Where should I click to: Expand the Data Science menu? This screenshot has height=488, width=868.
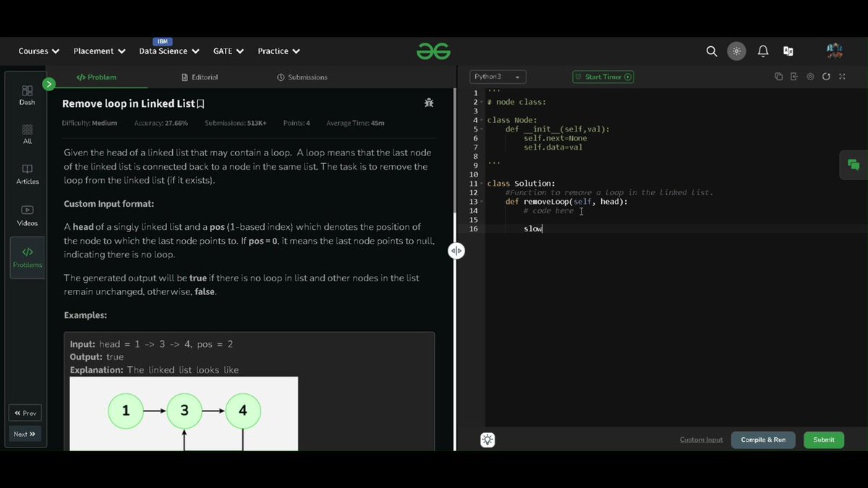(x=169, y=51)
